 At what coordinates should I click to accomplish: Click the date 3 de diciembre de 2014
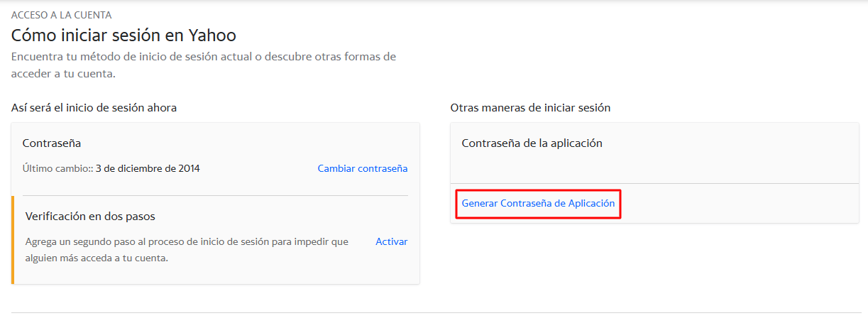tap(148, 169)
